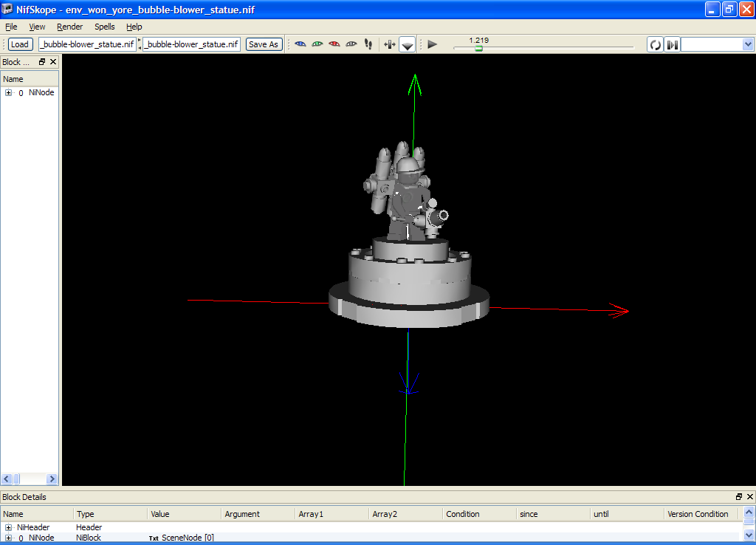The height and width of the screenshot is (545, 756).
Task: Select the SceneNode value in Block Details
Action: (x=187, y=538)
